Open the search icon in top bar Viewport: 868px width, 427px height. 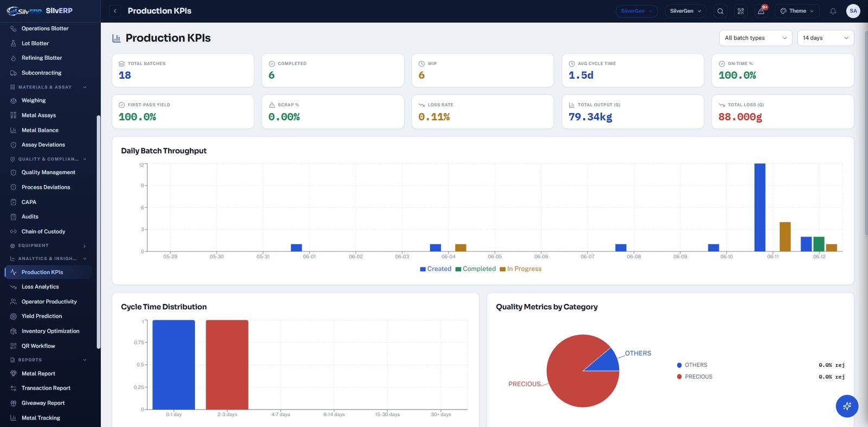pos(720,11)
